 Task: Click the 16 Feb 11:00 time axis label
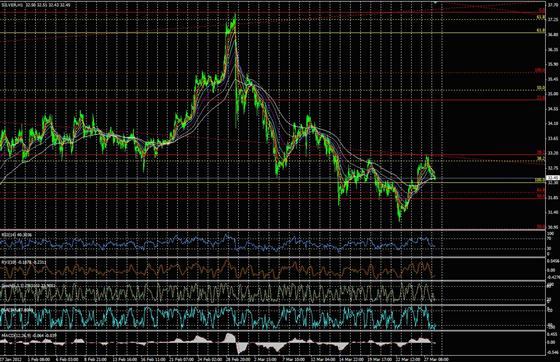(x=153, y=359)
